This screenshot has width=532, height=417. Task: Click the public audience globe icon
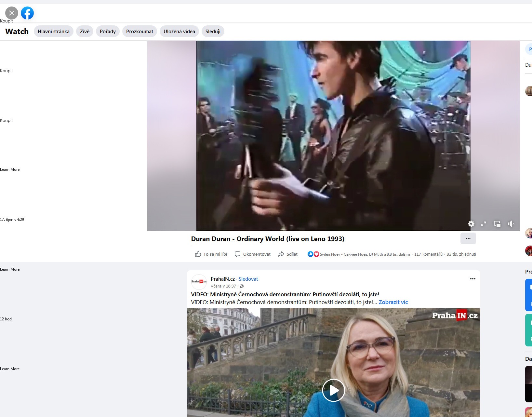(x=242, y=286)
